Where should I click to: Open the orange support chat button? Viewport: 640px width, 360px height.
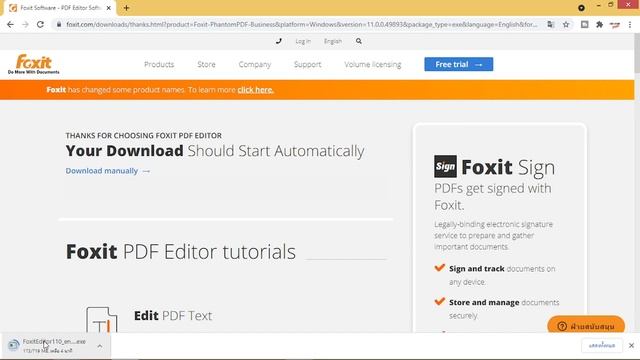[586, 326]
